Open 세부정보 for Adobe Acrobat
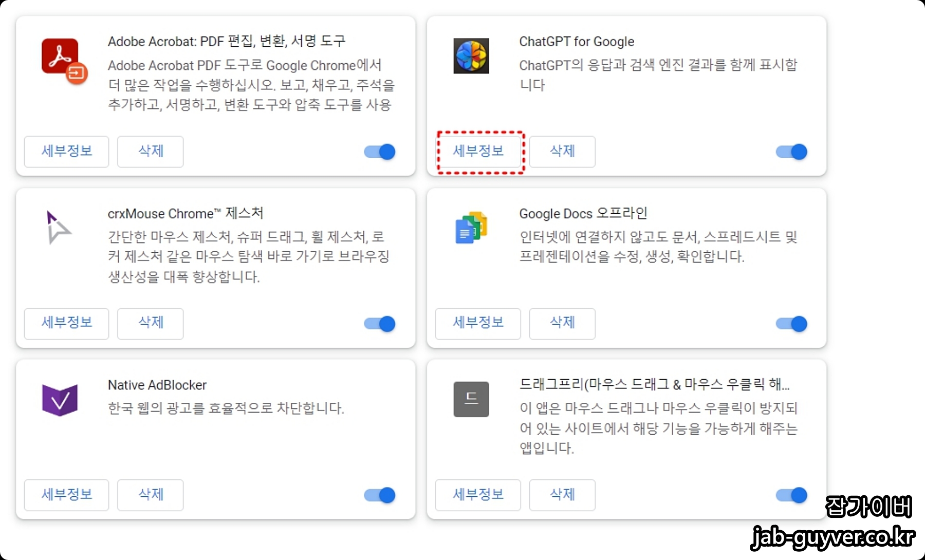The width and height of the screenshot is (925, 560). click(x=67, y=152)
